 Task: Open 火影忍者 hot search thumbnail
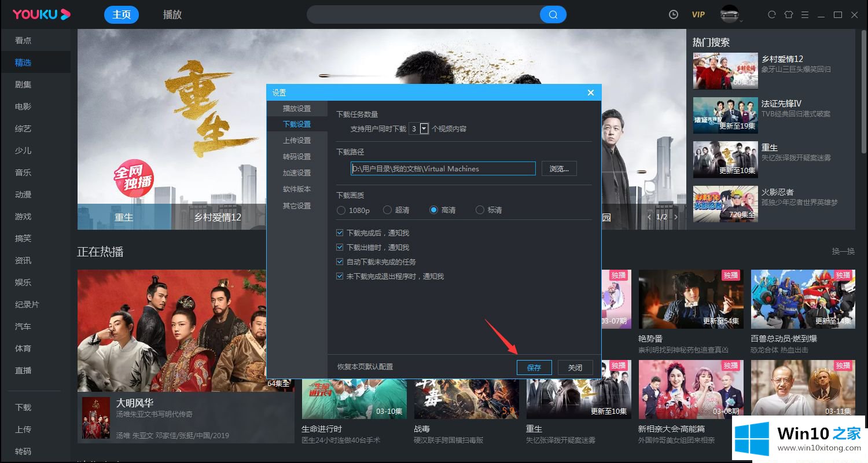pos(725,203)
